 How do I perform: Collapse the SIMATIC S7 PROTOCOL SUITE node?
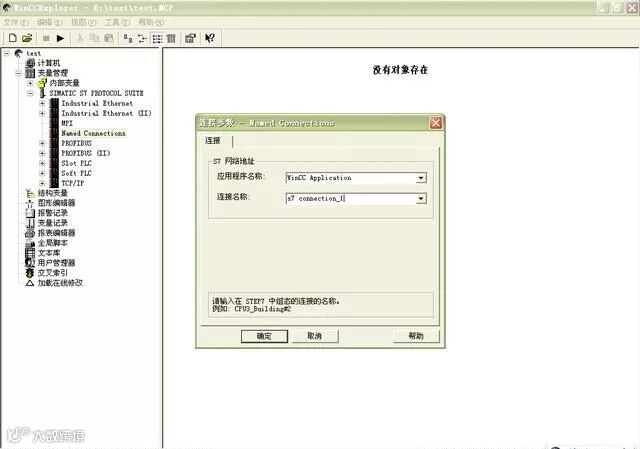point(30,93)
